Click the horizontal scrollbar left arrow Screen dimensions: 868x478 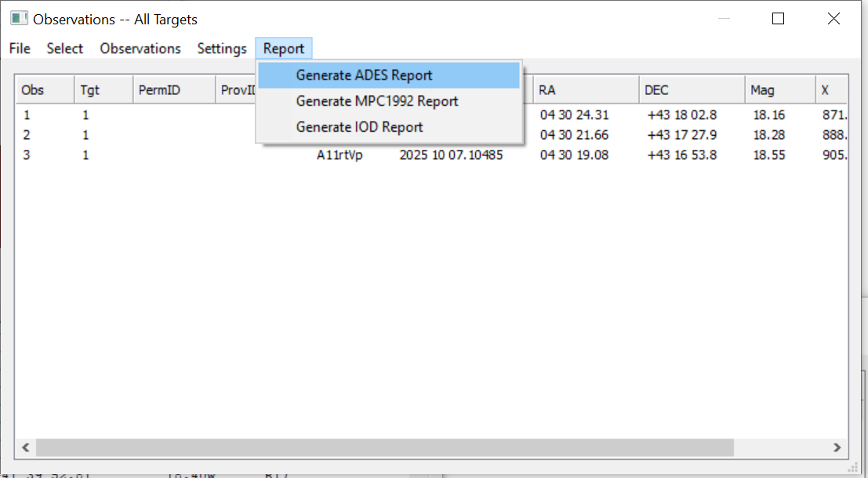coord(26,447)
